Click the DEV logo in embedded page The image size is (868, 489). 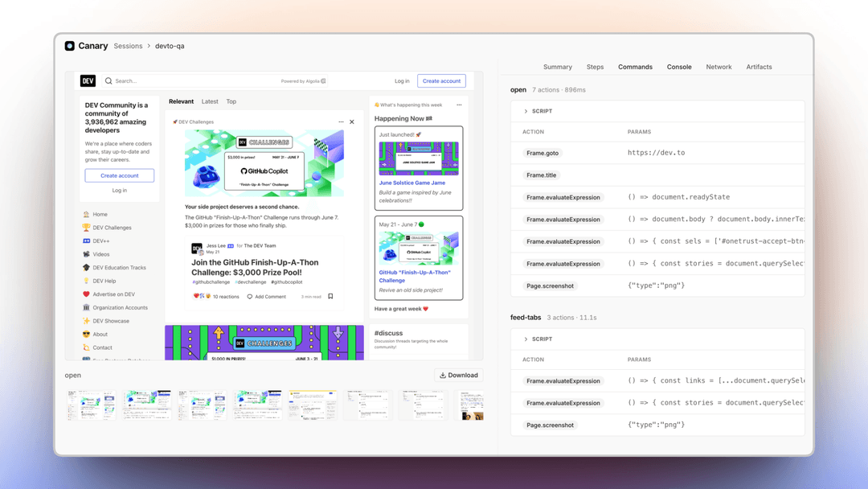click(88, 81)
